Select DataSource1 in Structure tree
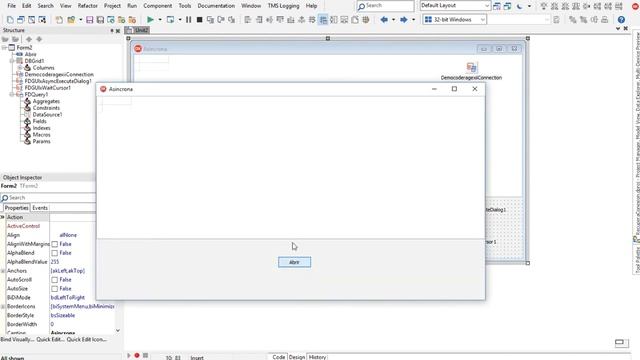This screenshot has height=360, width=640. click(x=47, y=115)
